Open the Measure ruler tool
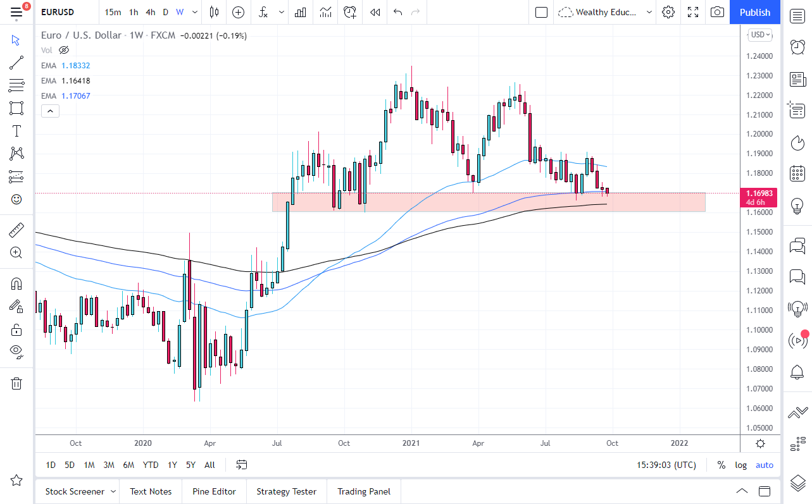The image size is (812, 504). (x=16, y=230)
